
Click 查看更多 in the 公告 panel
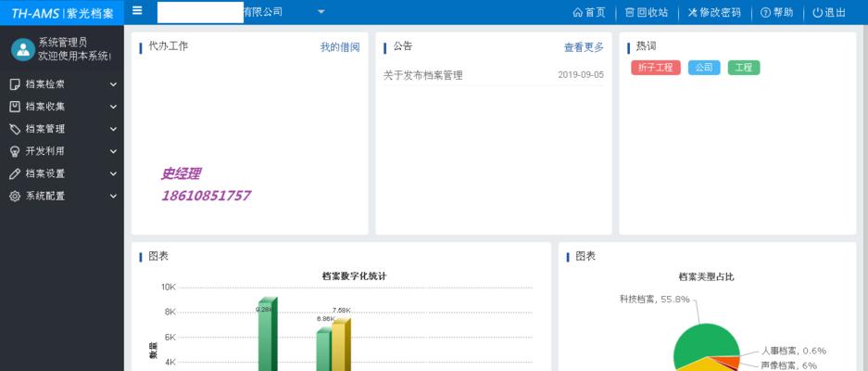coord(584,47)
